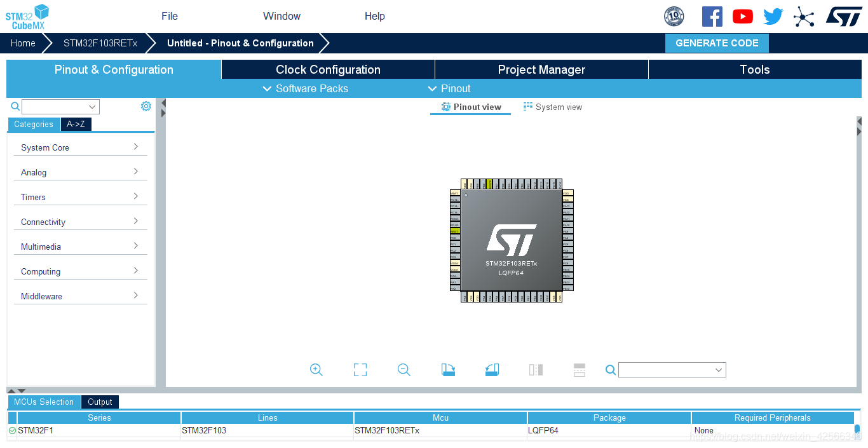The height and width of the screenshot is (448, 868).
Task: Expand the Middleware category
Action: (80, 296)
